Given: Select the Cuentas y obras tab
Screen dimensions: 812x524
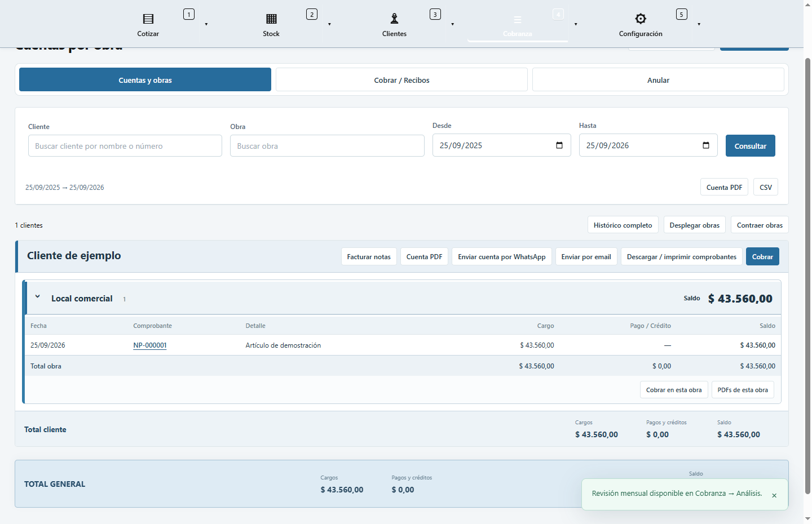Looking at the screenshot, I should click(x=145, y=79).
